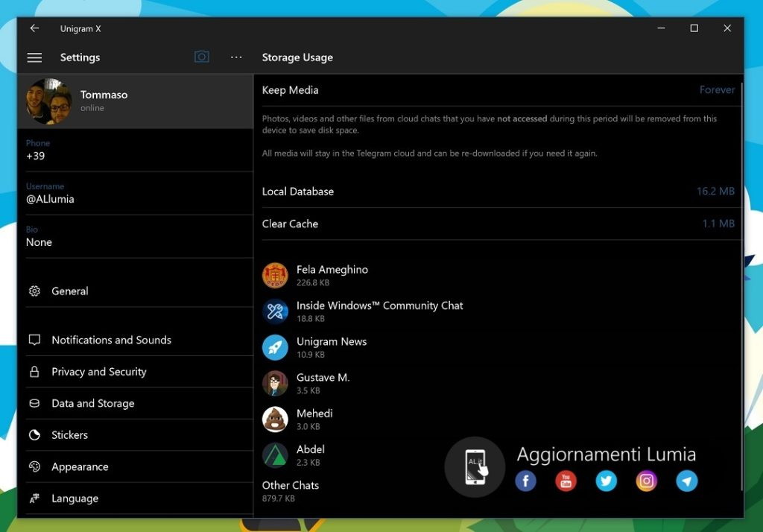Select the Mehedi storage entry

click(498, 419)
